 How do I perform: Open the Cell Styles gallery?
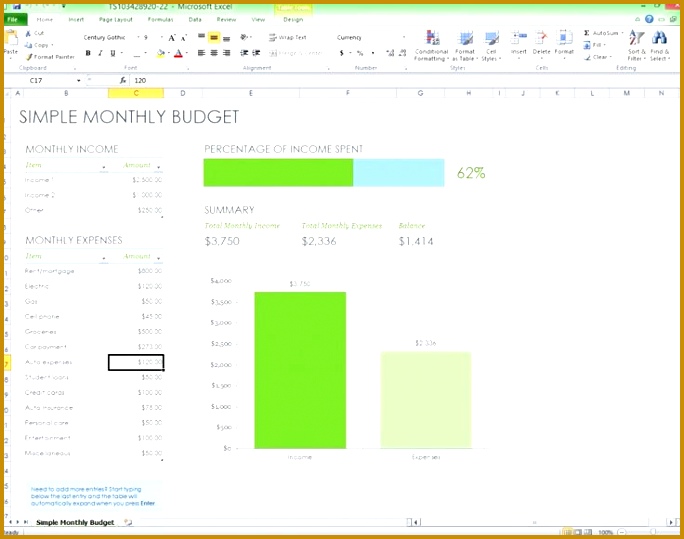(491, 45)
